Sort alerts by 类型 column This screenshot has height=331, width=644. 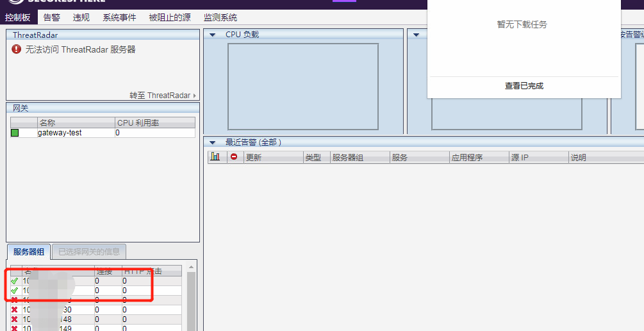317,157
